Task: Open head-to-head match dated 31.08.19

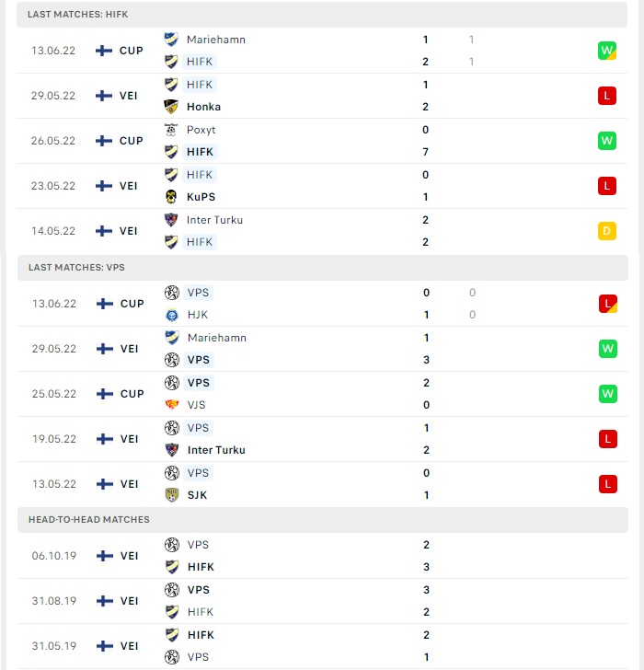Action: tap(323, 601)
